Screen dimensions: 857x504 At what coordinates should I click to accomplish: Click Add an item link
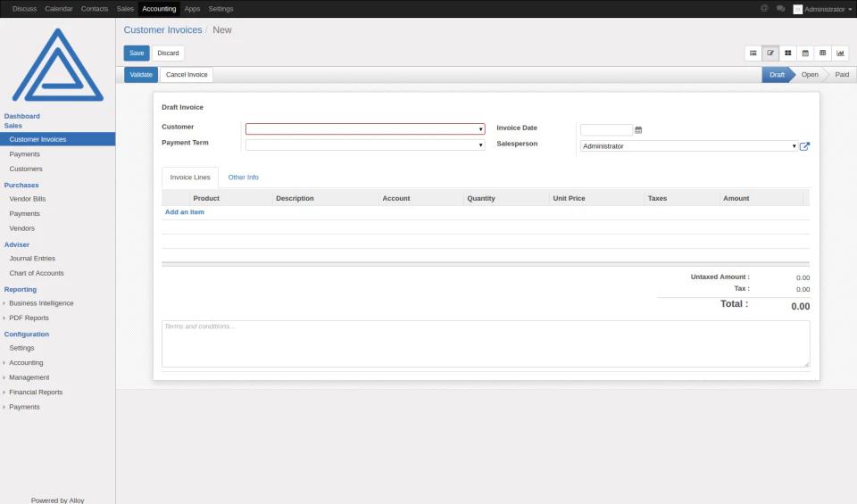pyautogui.click(x=185, y=212)
